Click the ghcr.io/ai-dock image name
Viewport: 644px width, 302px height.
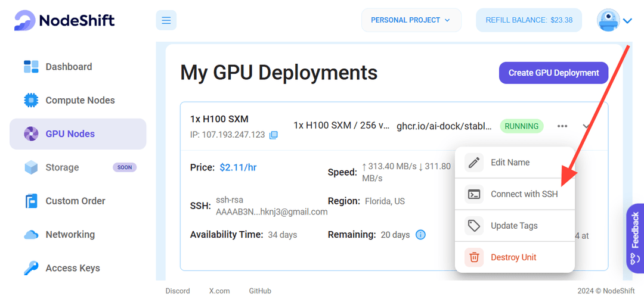(x=444, y=126)
